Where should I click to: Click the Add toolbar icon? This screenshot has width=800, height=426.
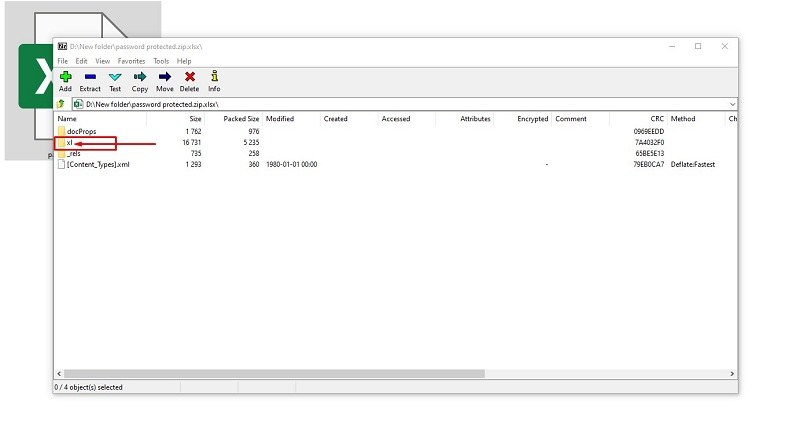point(65,80)
